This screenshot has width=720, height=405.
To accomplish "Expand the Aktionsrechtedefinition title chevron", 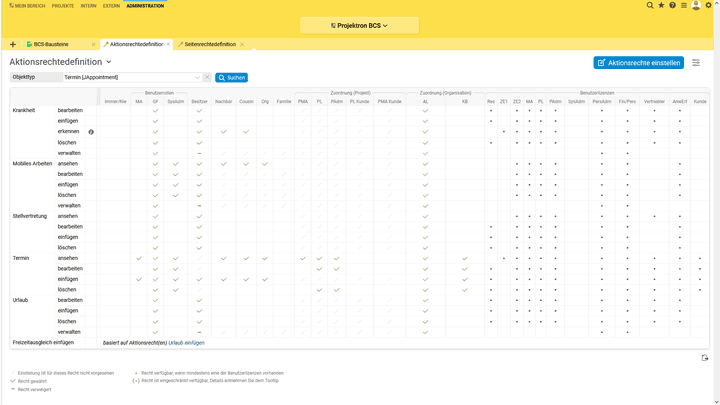I will [108, 62].
